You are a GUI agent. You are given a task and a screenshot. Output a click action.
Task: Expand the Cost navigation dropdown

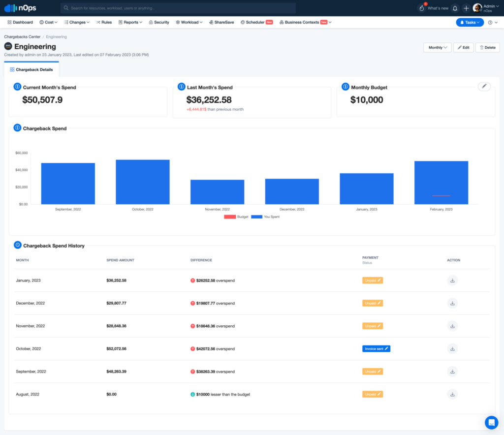tap(48, 22)
